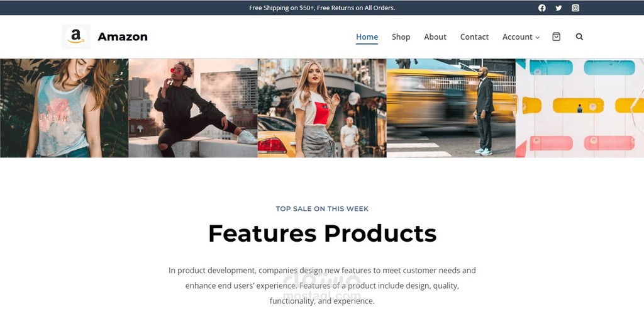Open the Shop menu item
Image resolution: width=644 pixels, height=309 pixels.
(401, 37)
